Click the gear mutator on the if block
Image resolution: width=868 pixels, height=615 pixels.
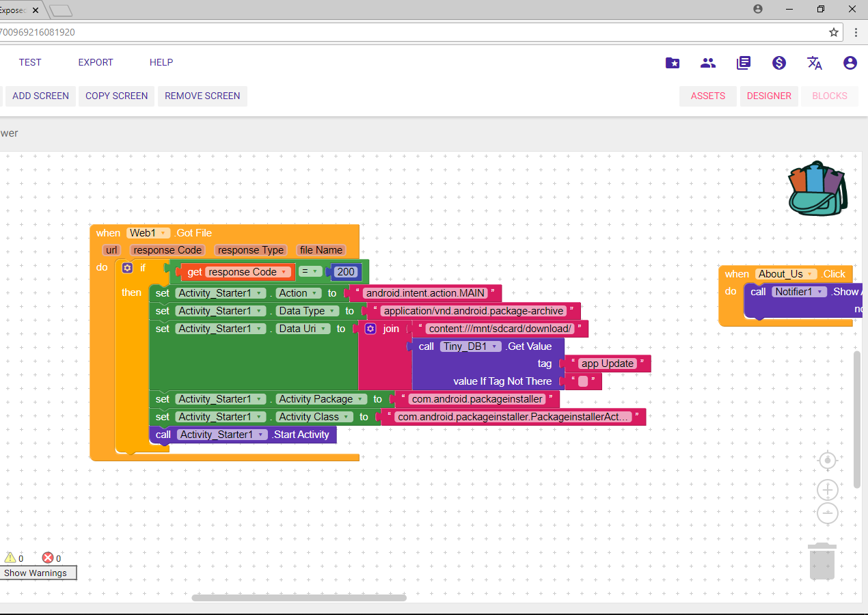(x=127, y=269)
